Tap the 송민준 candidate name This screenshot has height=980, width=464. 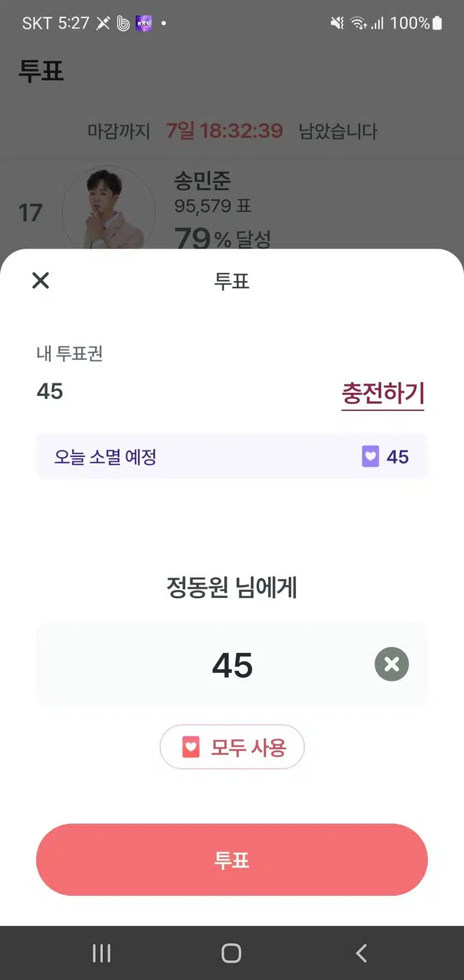pos(202,180)
